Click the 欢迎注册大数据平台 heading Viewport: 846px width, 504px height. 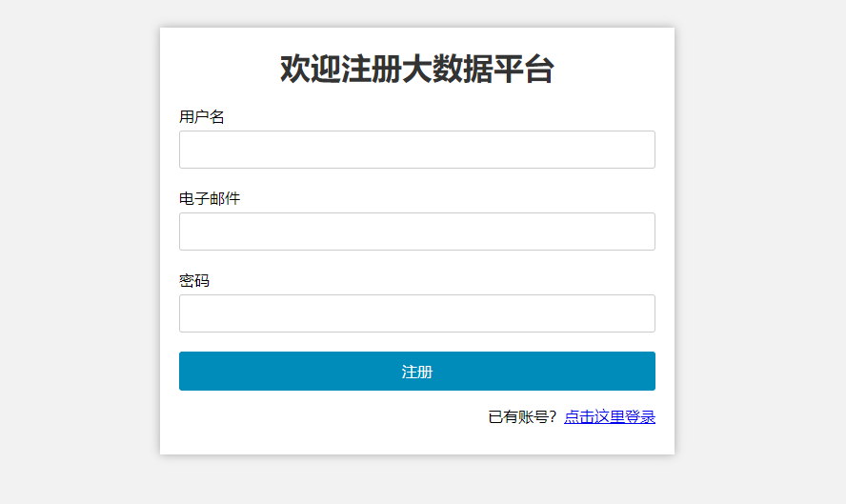pyautogui.click(x=417, y=69)
